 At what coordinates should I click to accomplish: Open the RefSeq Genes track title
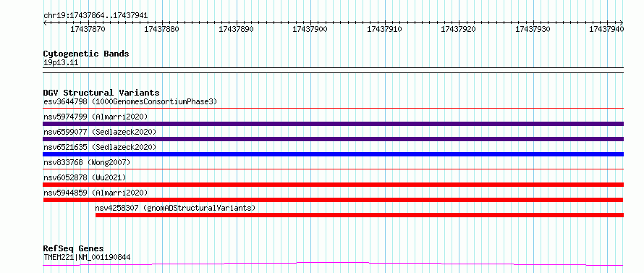tap(73, 249)
